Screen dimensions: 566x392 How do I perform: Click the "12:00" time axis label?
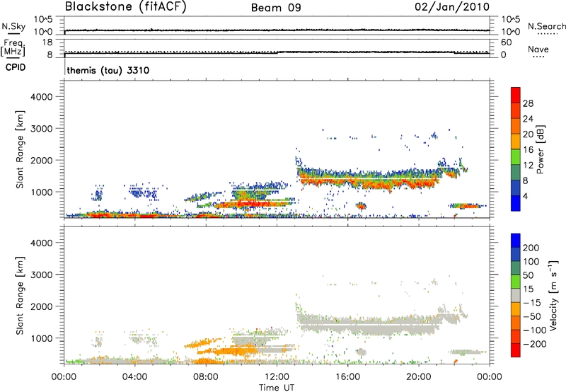[277, 377]
